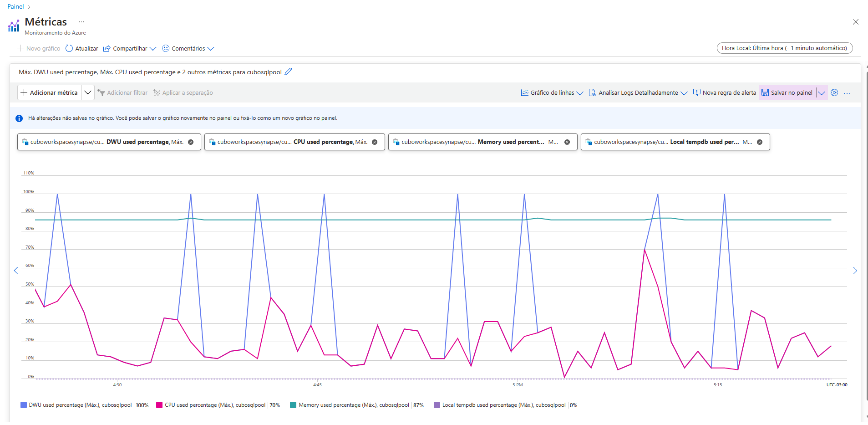Open the Gráfico de linhas chart type dropdown
The width and height of the screenshot is (868, 425).
(x=552, y=92)
